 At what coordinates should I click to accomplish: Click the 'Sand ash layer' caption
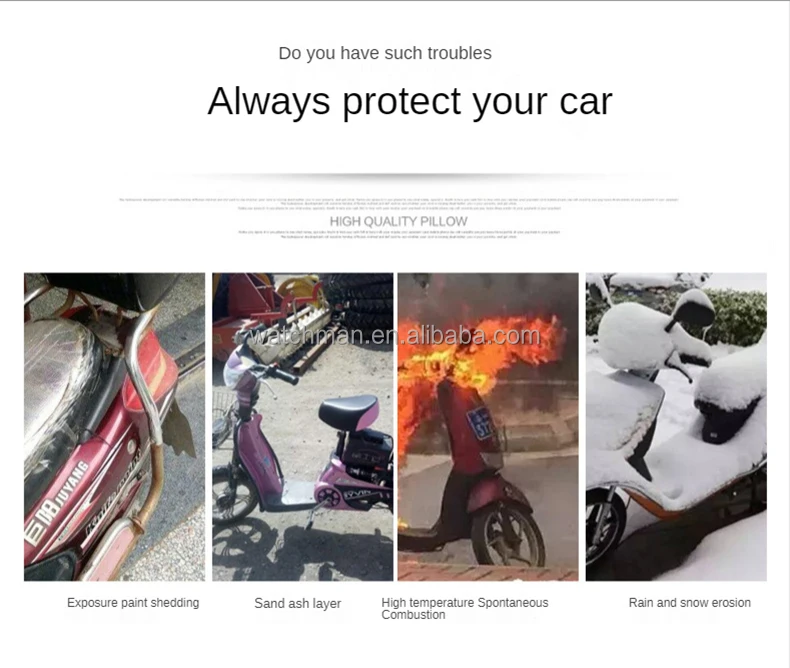click(x=298, y=603)
